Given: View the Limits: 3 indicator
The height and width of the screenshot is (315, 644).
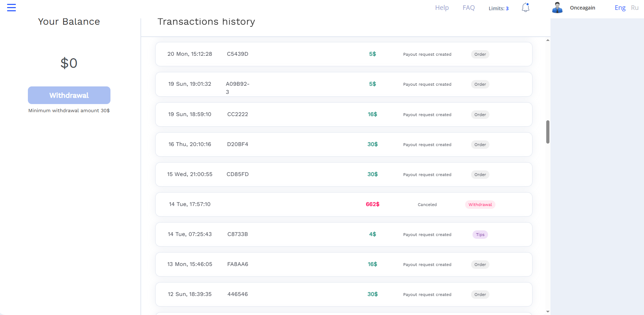Looking at the screenshot, I should (x=498, y=8).
